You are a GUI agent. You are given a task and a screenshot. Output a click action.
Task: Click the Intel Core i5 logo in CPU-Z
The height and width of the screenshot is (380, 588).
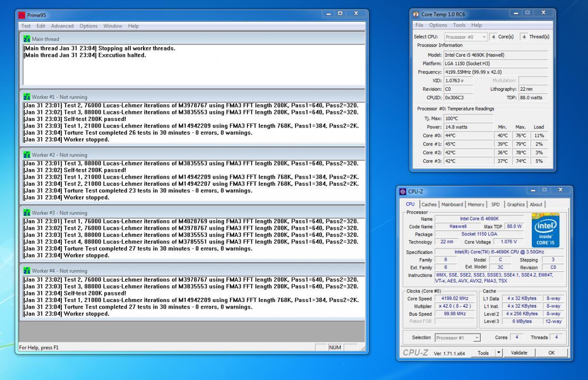pyautogui.click(x=545, y=231)
